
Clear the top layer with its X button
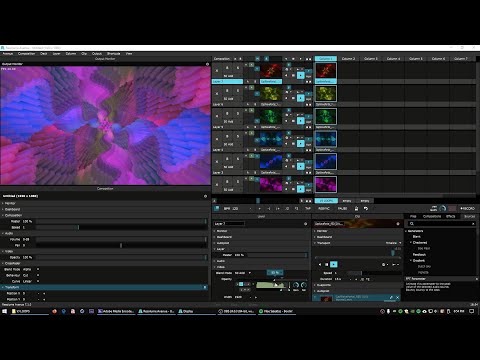click(x=217, y=71)
